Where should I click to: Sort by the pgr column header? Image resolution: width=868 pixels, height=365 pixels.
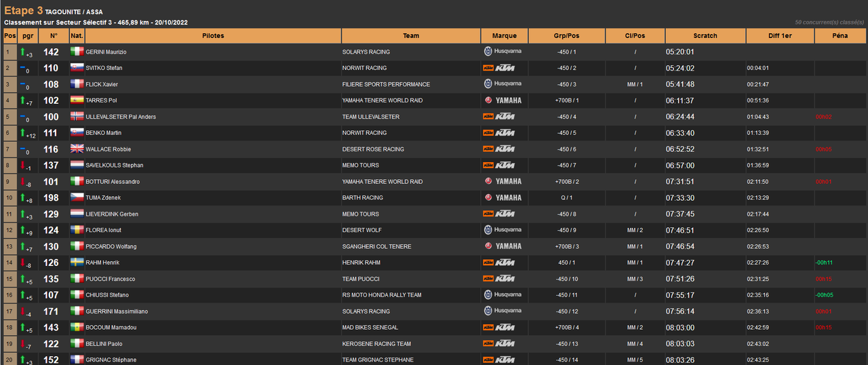point(28,36)
